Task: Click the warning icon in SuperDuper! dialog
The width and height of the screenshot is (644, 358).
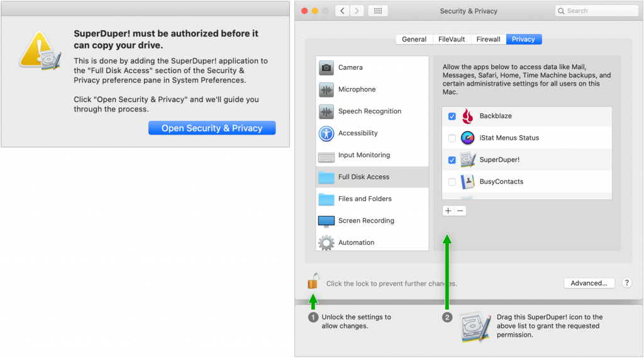Action: point(40,50)
